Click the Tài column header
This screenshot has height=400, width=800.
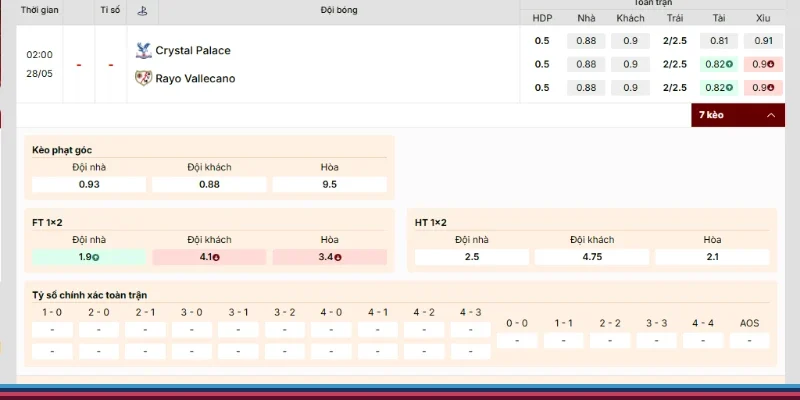(x=719, y=18)
